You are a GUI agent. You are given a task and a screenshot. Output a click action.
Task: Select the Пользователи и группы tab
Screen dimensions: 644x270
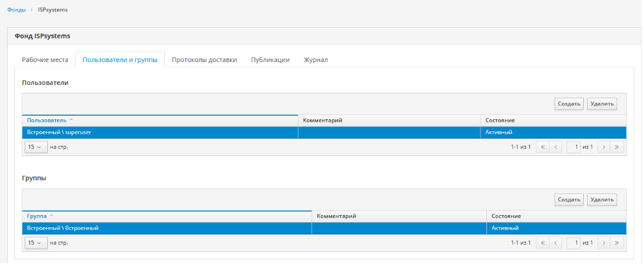pos(120,60)
